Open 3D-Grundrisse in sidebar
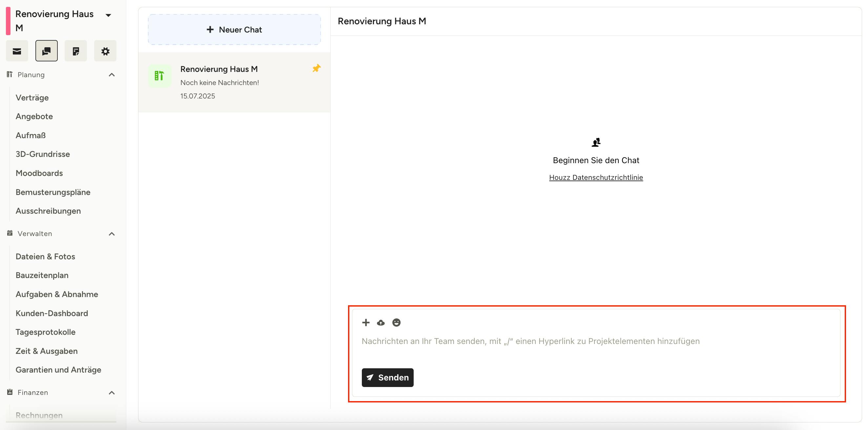The image size is (868, 430). 43,154
